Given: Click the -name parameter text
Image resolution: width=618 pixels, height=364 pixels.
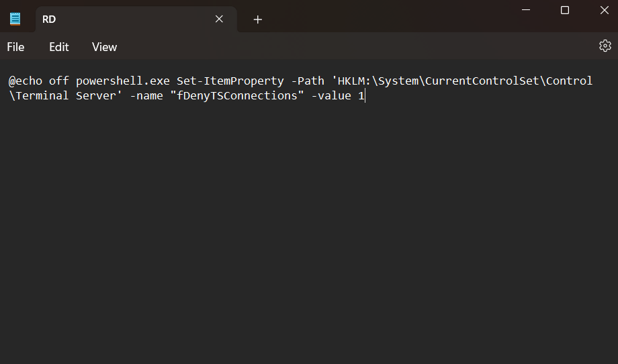Looking at the screenshot, I should (146, 95).
